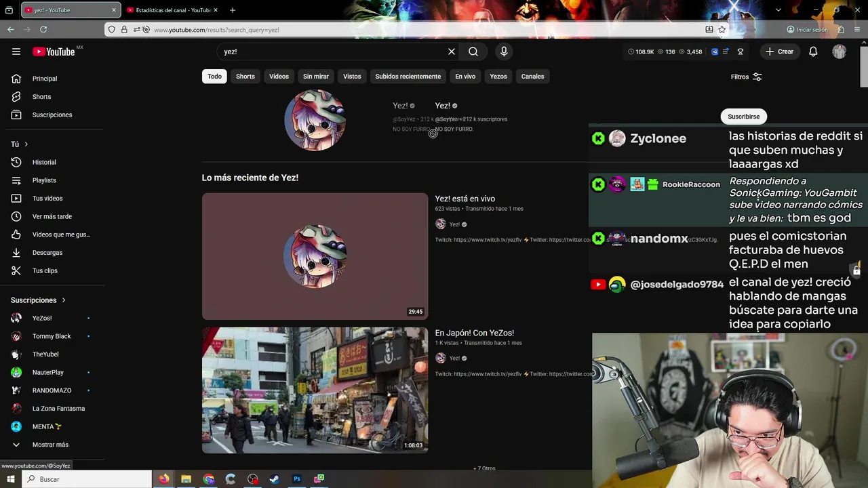868x488 pixels.
Task: Select the En vivo filter chip
Action: 465,77
